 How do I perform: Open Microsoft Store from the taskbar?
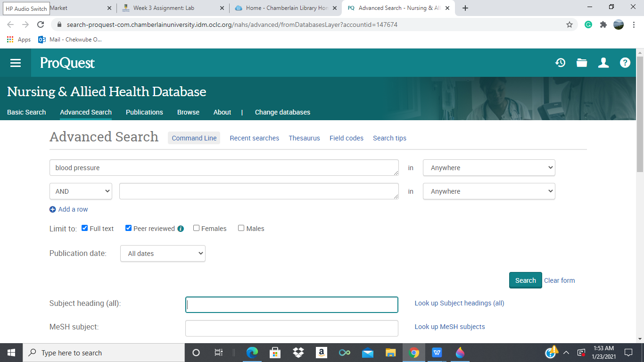click(x=275, y=353)
